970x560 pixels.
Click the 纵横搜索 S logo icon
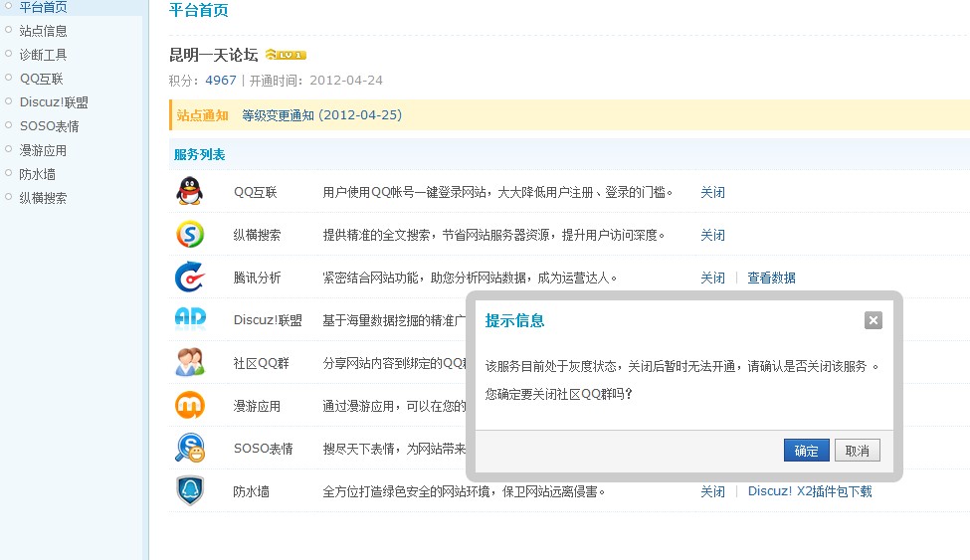[190, 235]
